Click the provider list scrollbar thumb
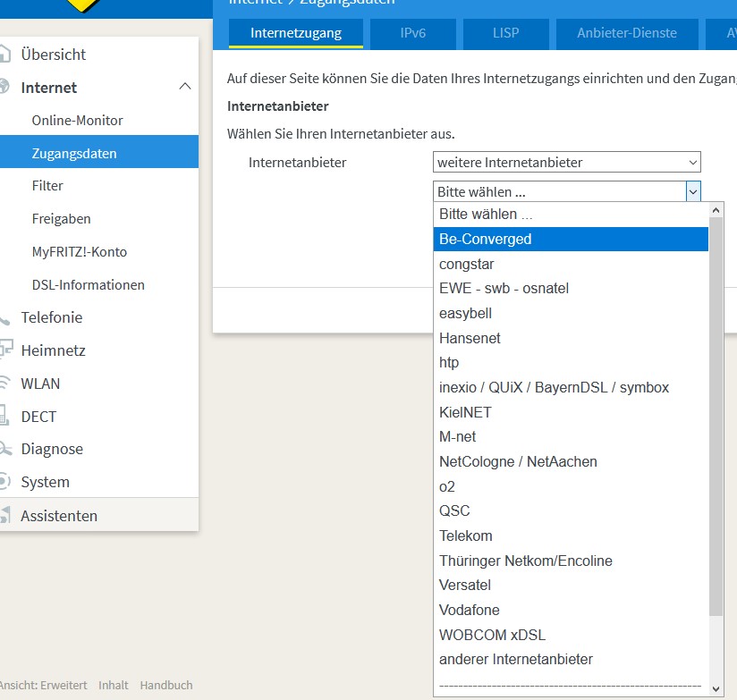Viewport: 737px width, 700px height. pos(716,417)
